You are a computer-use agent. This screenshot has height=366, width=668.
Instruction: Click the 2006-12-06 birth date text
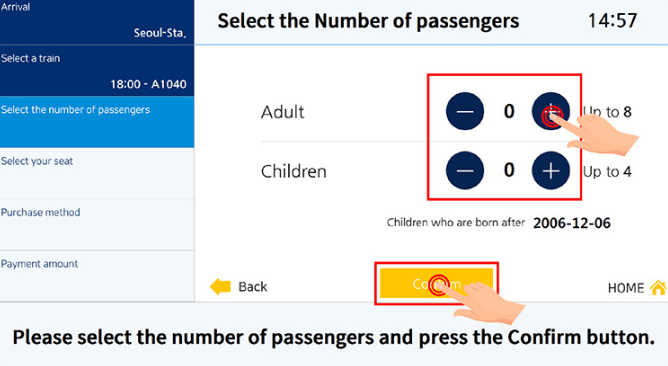pyautogui.click(x=572, y=223)
